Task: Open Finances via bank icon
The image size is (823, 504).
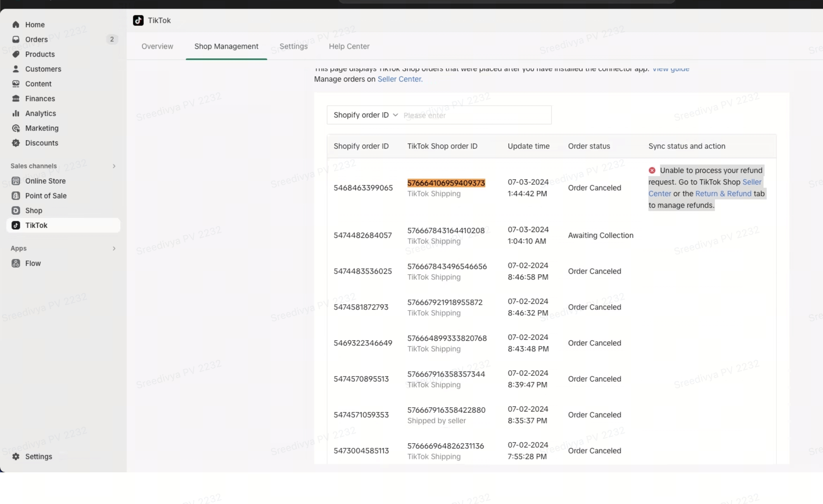Action: point(15,99)
